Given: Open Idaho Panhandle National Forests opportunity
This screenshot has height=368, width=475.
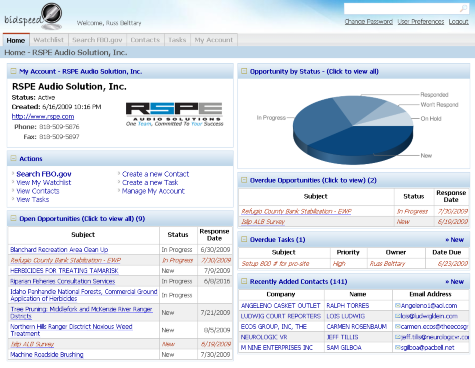Looking at the screenshot, I should [x=84, y=295].
